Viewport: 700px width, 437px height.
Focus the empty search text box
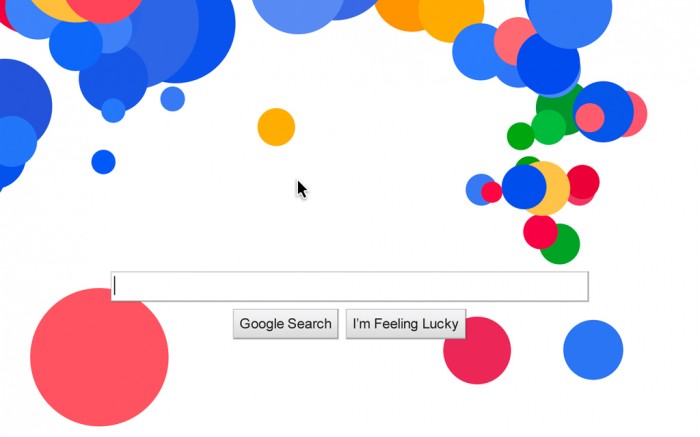350,286
